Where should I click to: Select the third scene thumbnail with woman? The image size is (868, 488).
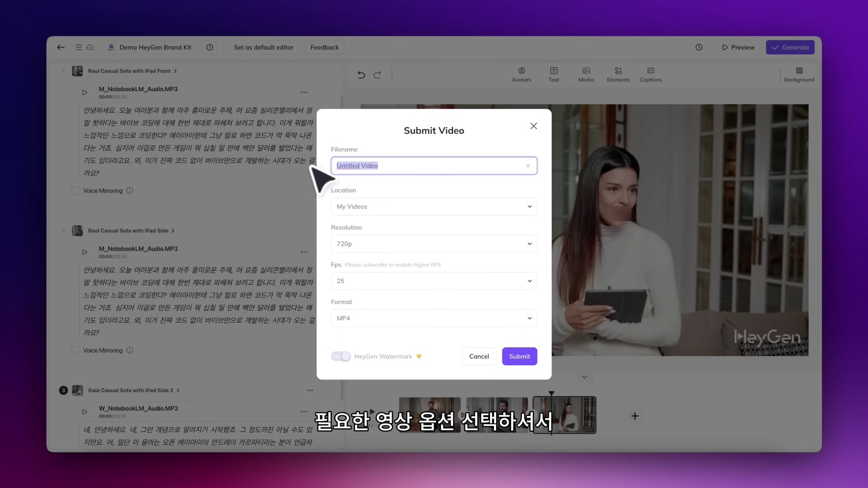pyautogui.click(x=565, y=415)
